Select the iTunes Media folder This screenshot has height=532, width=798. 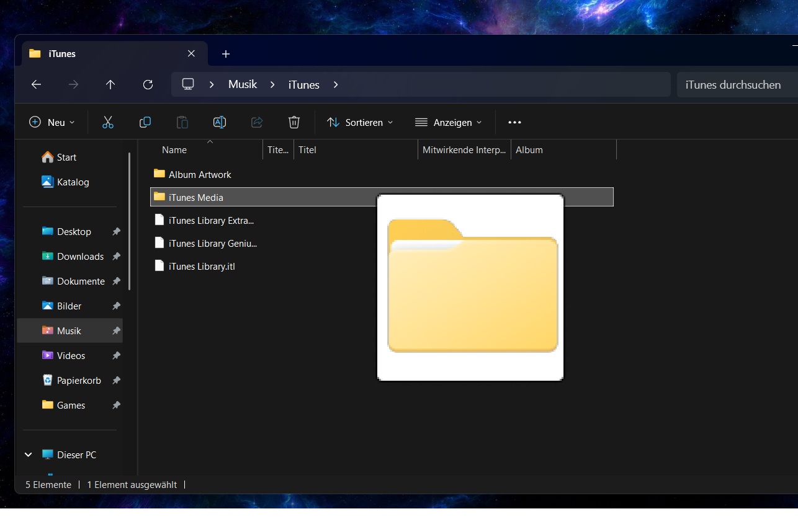tap(382, 197)
